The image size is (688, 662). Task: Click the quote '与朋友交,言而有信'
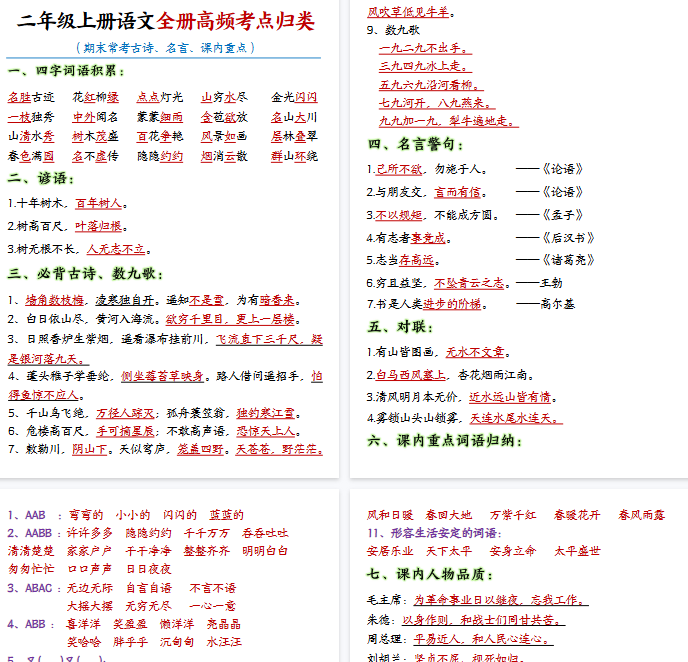tap(427, 192)
